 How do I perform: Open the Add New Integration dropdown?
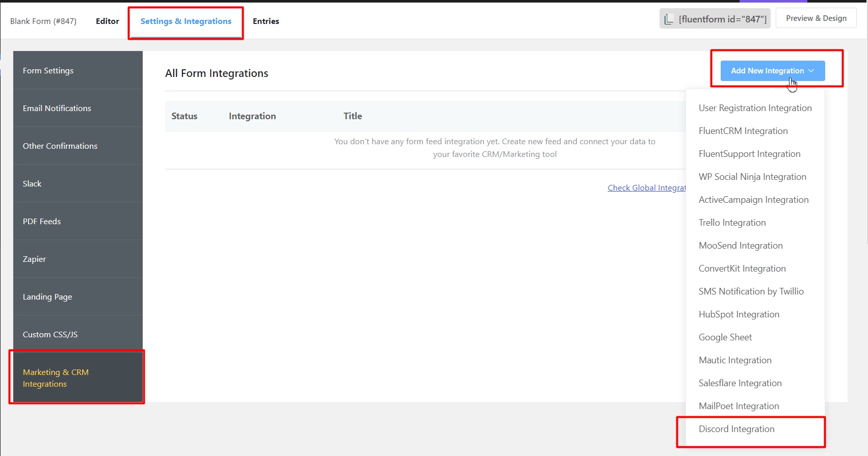(773, 71)
